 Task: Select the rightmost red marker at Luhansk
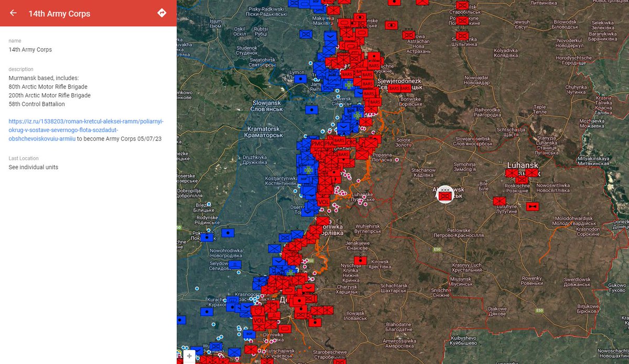pyautogui.click(x=532, y=173)
